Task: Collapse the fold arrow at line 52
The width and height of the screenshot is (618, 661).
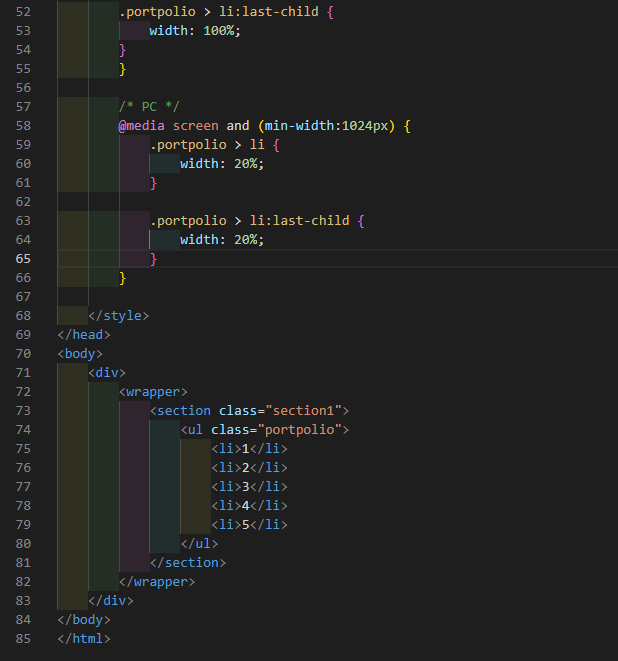Action: pyautogui.click(x=46, y=12)
